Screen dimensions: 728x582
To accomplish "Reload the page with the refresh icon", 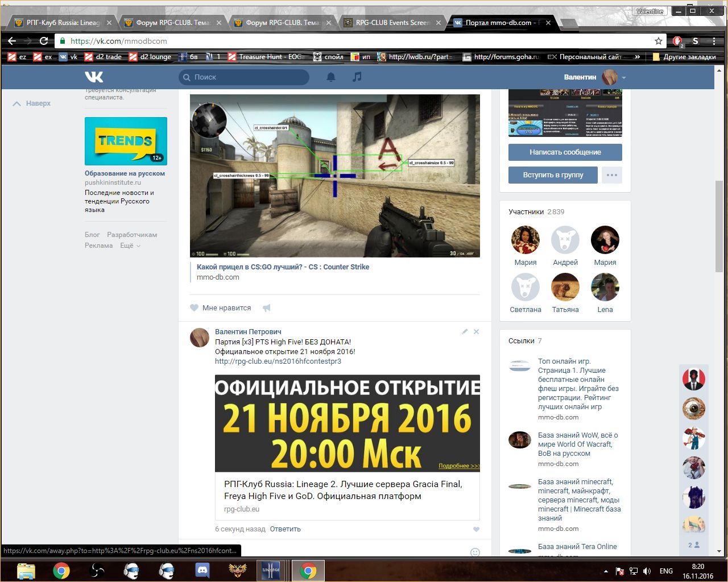I will point(44,41).
